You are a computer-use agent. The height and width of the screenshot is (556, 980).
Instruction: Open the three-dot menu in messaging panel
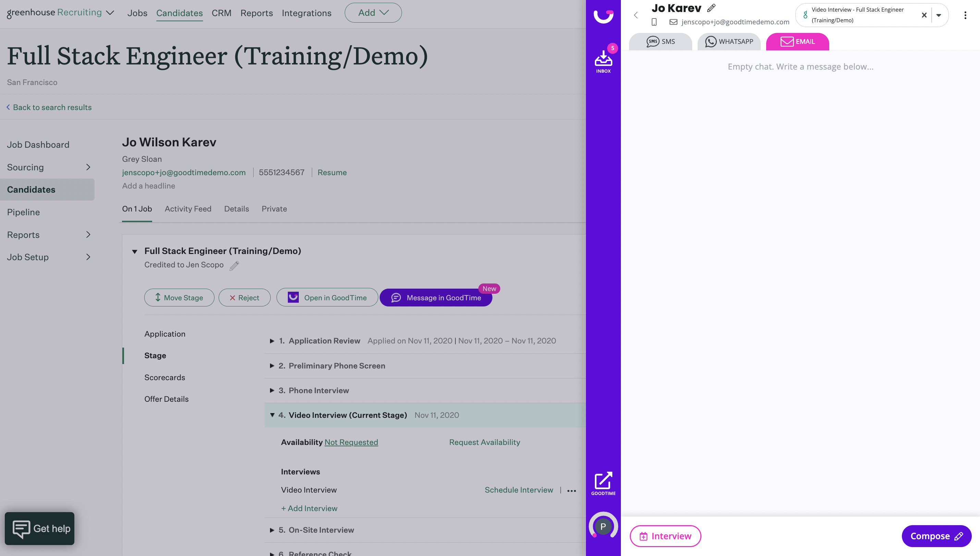point(965,15)
